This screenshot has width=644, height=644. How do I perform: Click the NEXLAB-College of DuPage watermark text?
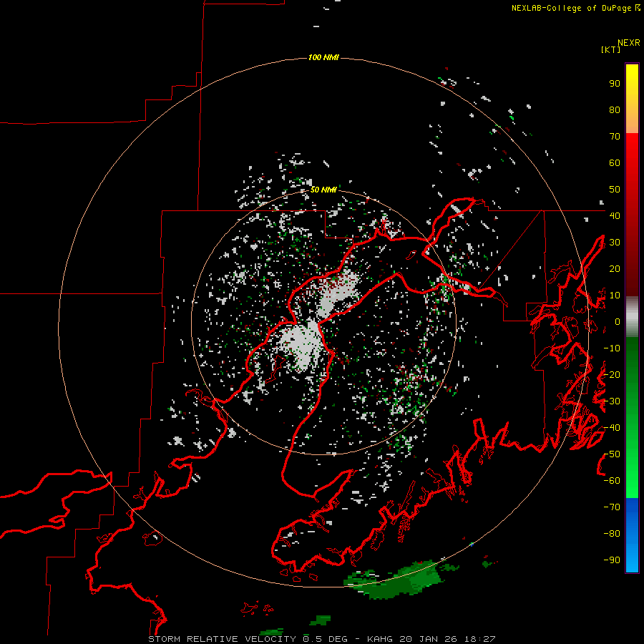575,8
